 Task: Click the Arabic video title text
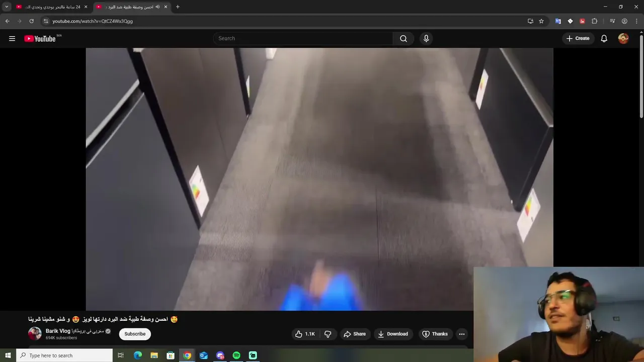click(103, 319)
